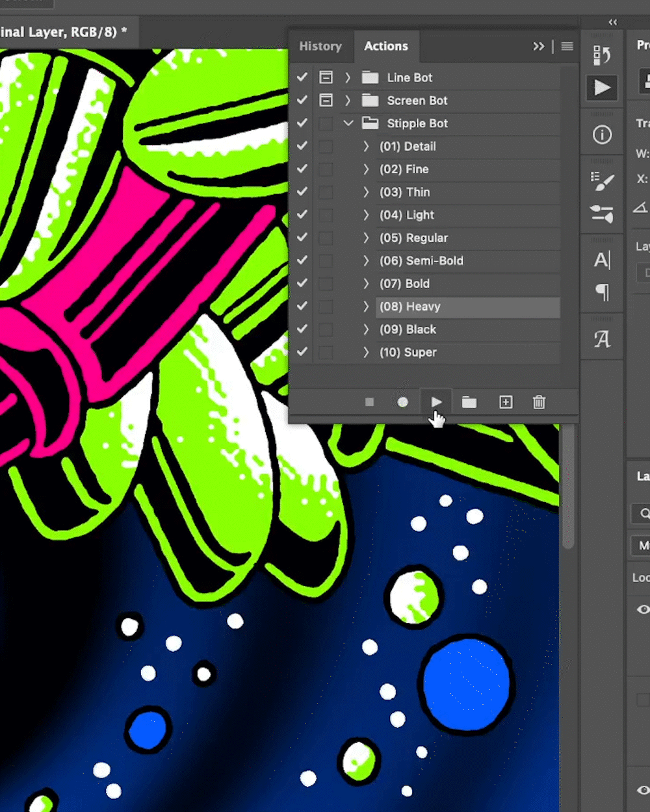Click the Stop playing/recording button
The image size is (650, 812).
(x=369, y=402)
